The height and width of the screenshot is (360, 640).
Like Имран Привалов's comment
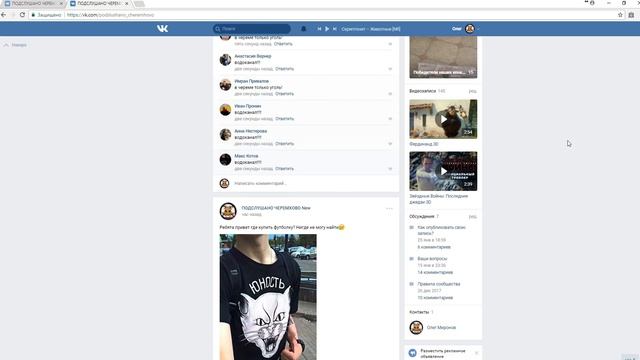(390, 94)
